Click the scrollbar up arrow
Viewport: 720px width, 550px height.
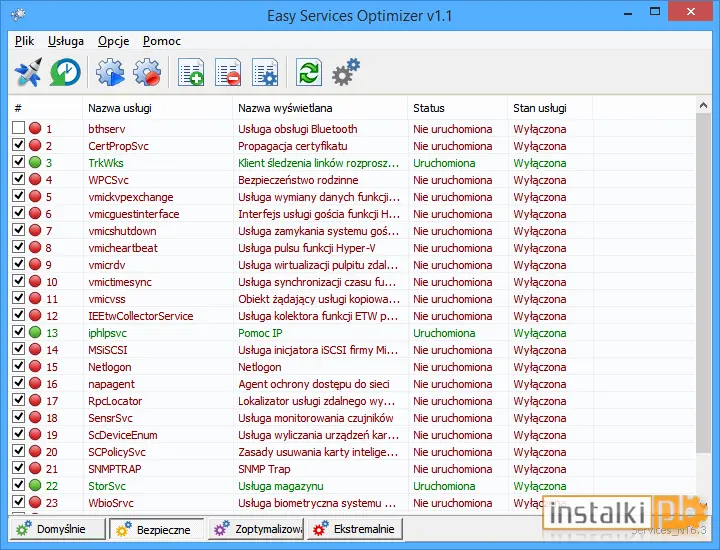703,105
